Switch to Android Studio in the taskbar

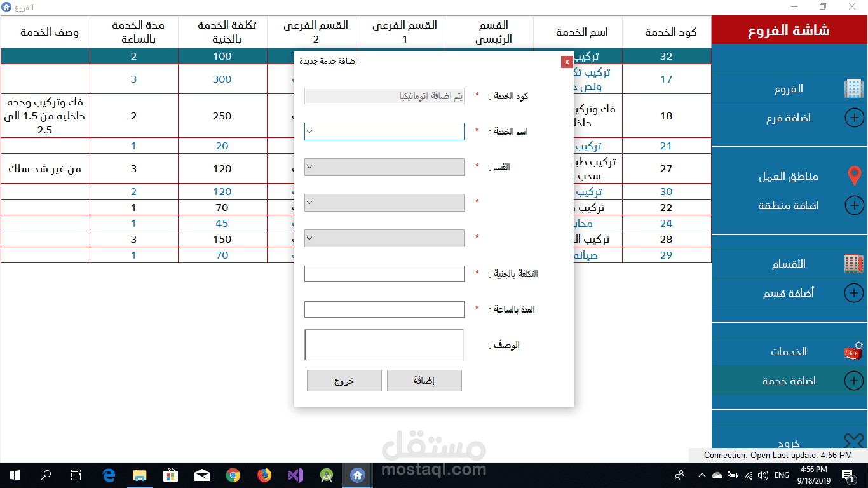click(326, 475)
